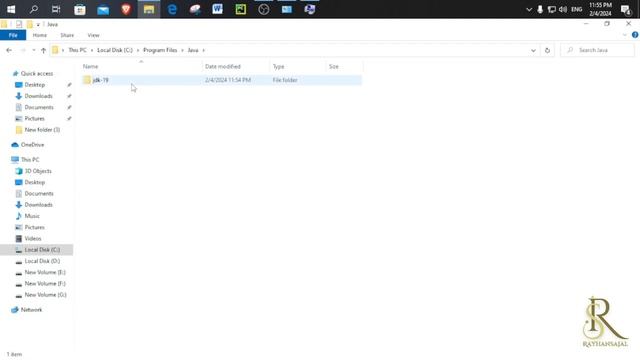Expand the ribbon with the chevron
The image size is (640, 360).
tap(624, 35)
